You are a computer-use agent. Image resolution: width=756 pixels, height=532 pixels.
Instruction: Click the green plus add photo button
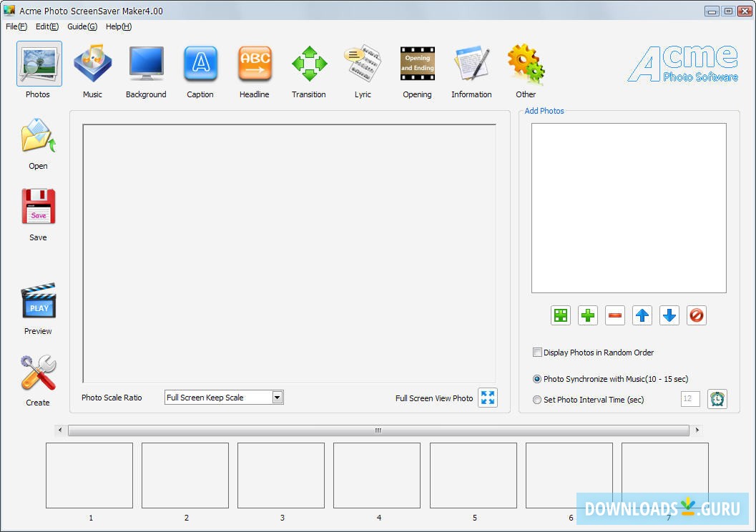pyautogui.click(x=588, y=315)
